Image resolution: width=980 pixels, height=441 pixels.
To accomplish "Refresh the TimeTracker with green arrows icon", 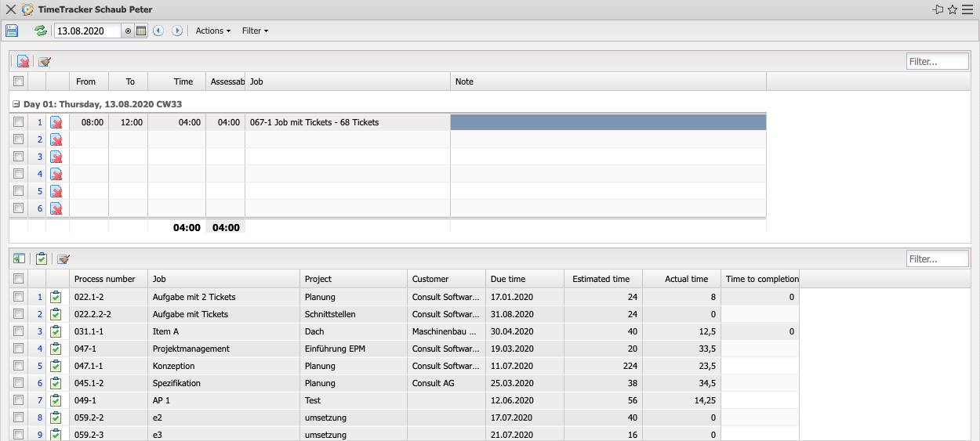I will (40, 31).
